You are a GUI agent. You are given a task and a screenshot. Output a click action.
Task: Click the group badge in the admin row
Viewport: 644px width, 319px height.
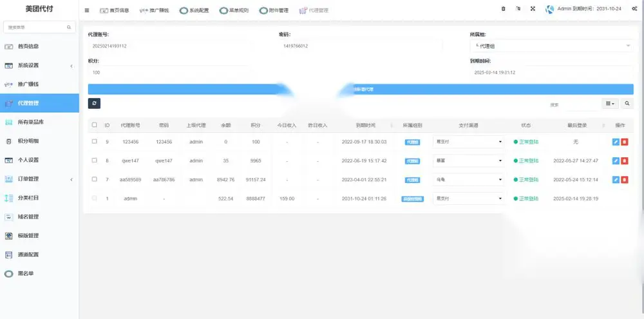coord(412,199)
